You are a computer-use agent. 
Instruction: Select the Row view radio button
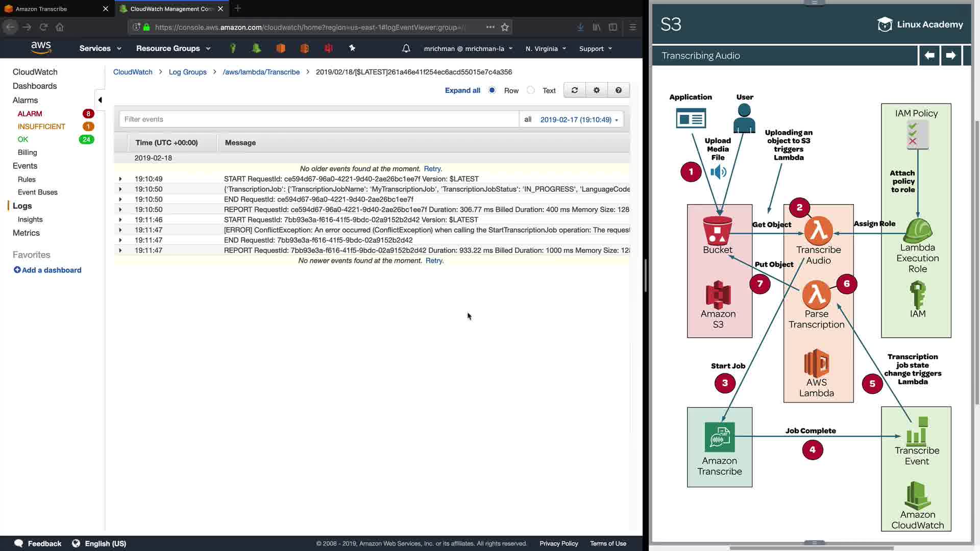tap(492, 90)
